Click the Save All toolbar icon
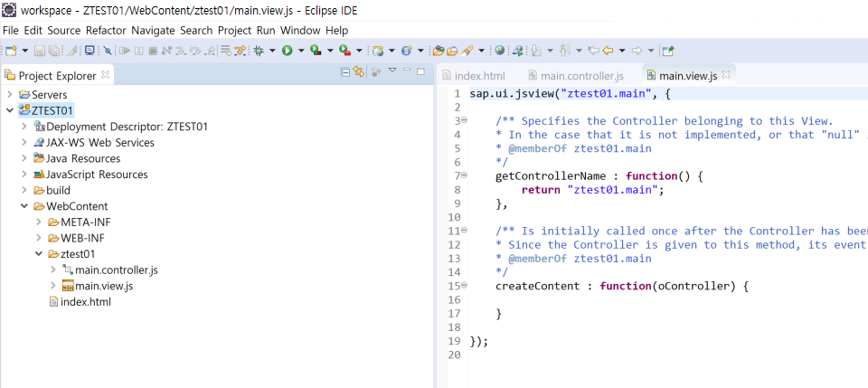The image size is (868, 388). pos(54,51)
